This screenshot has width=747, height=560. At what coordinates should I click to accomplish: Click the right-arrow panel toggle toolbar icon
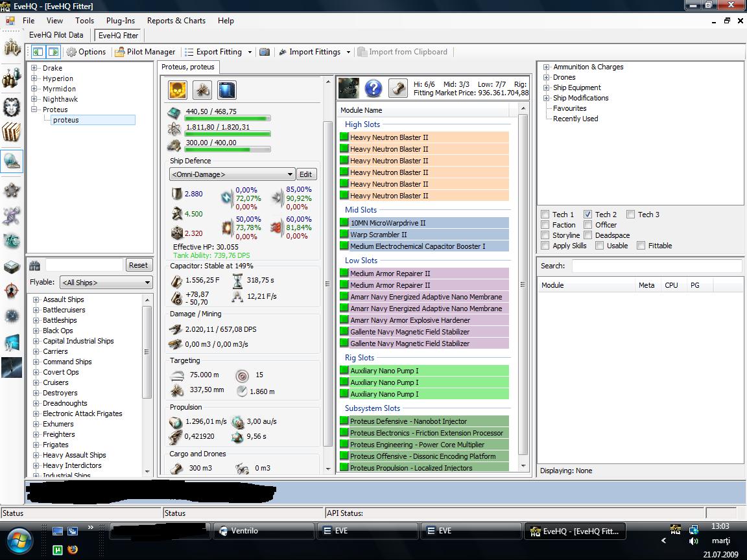point(53,51)
